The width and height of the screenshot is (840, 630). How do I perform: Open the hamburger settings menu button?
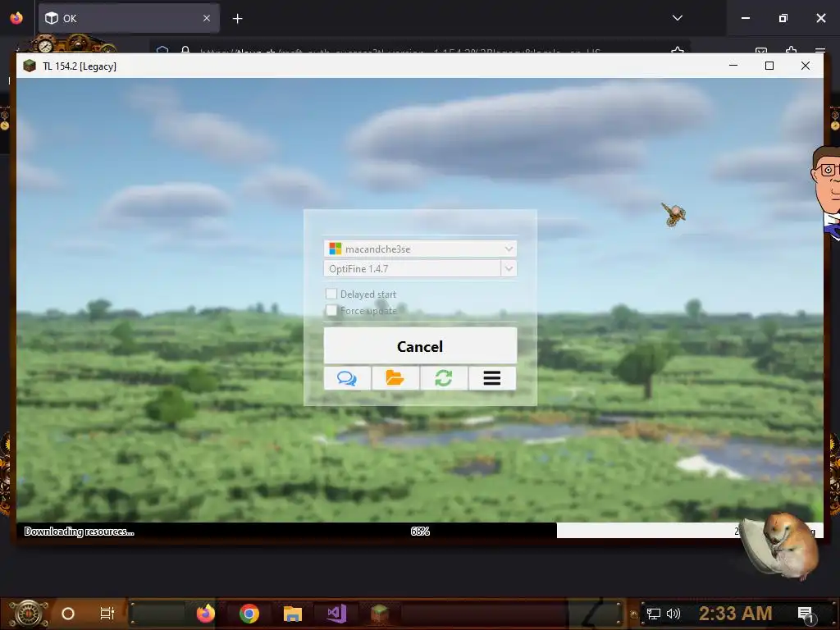click(x=492, y=378)
